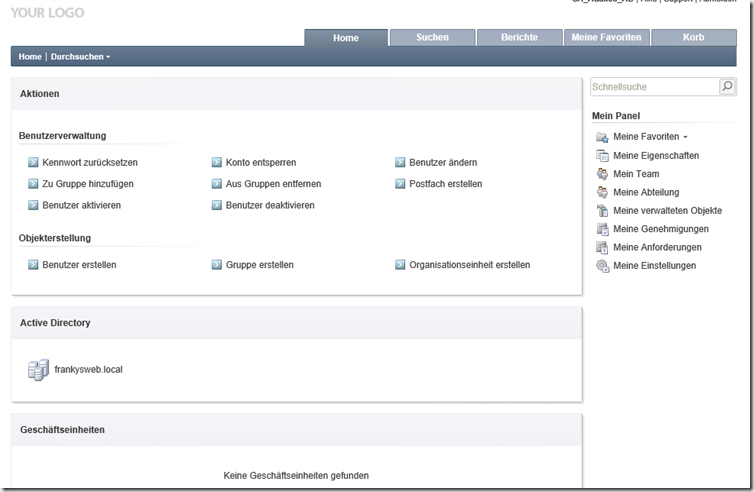The height and width of the screenshot is (492, 754).
Task: Click the Meine Abteilung icon
Action: click(x=602, y=192)
